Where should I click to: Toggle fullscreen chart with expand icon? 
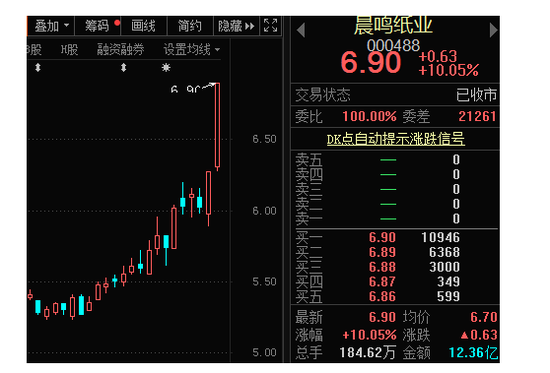[x=270, y=26]
